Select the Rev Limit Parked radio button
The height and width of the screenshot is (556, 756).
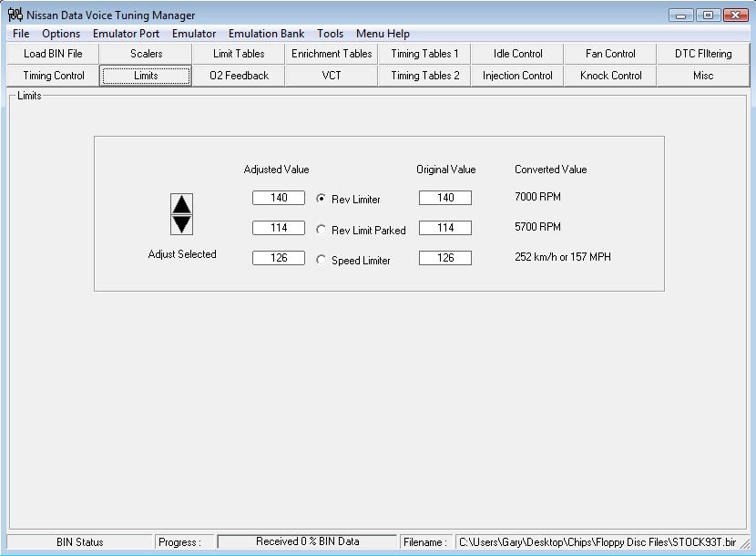[x=321, y=230]
